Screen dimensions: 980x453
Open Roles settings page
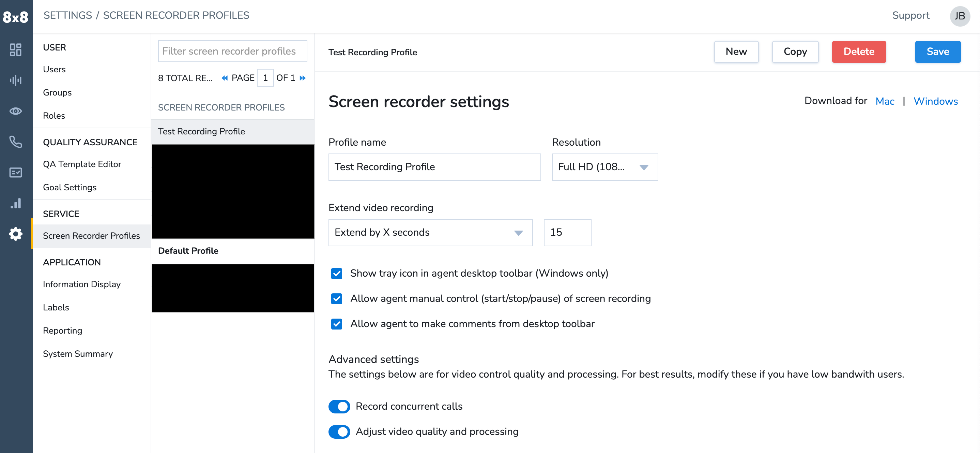(54, 116)
